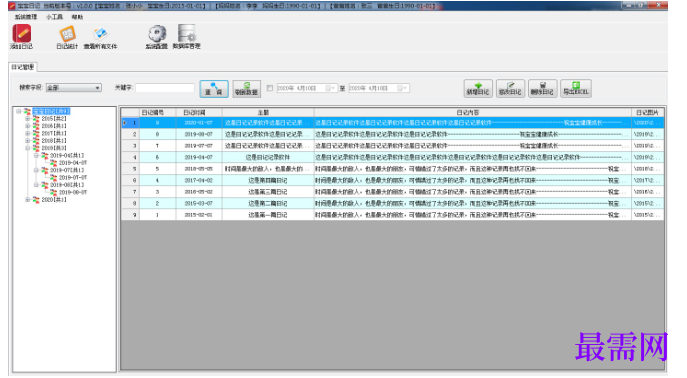
Task: Expand the 2018 year tree node
Action: click(x=27, y=141)
